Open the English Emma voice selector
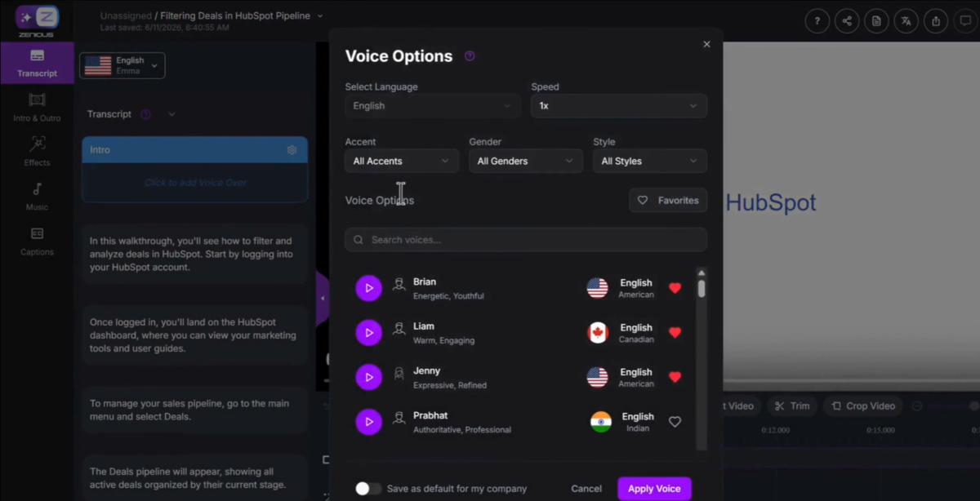This screenshot has width=980, height=501. [122, 65]
